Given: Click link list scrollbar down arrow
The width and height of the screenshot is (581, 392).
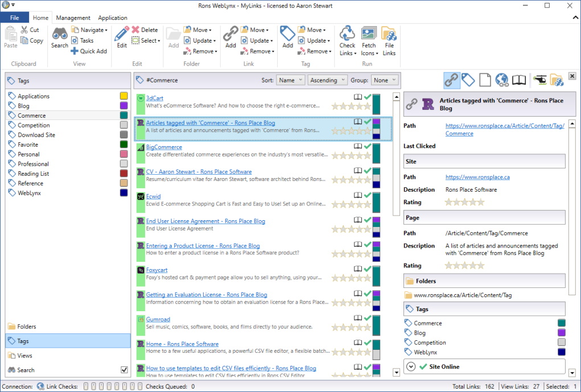Looking at the screenshot, I should [x=396, y=373].
